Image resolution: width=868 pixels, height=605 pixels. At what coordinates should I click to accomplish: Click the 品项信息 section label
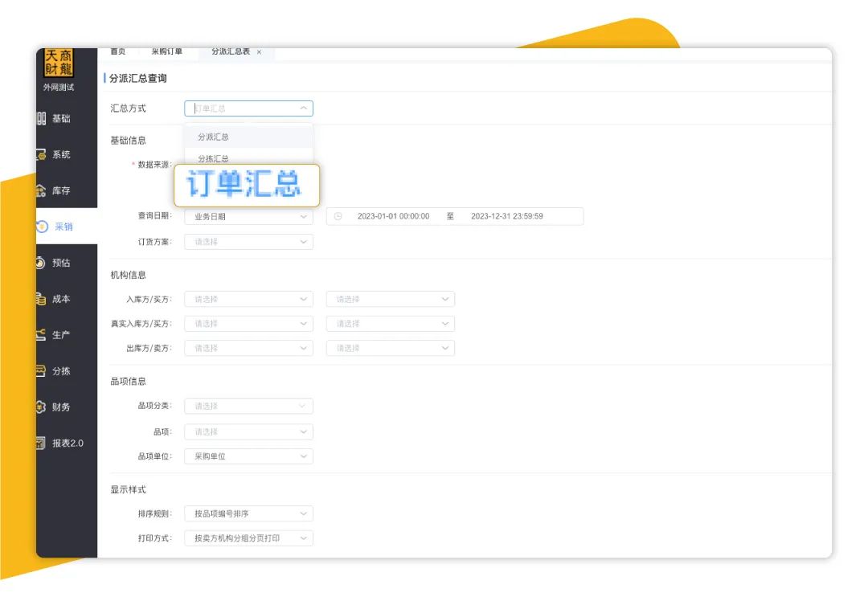pos(129,382)
